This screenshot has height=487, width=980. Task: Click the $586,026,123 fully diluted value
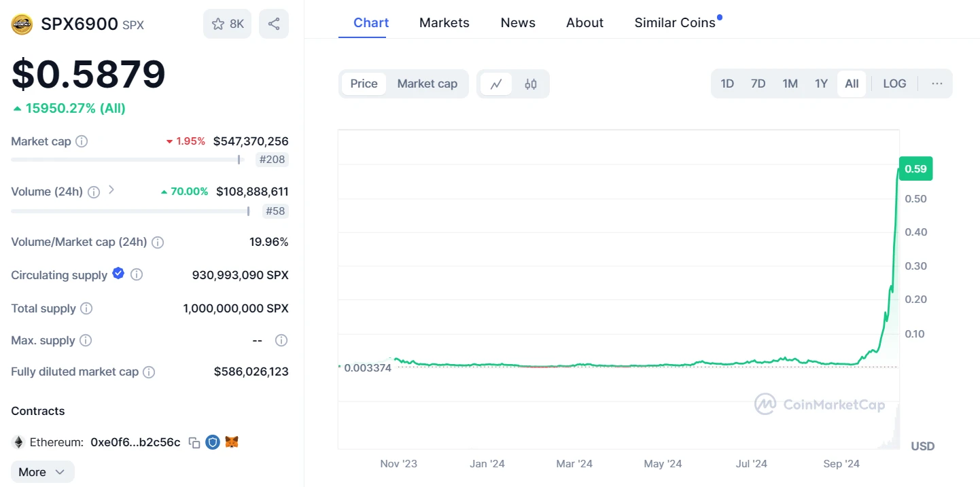pos(251,372)
